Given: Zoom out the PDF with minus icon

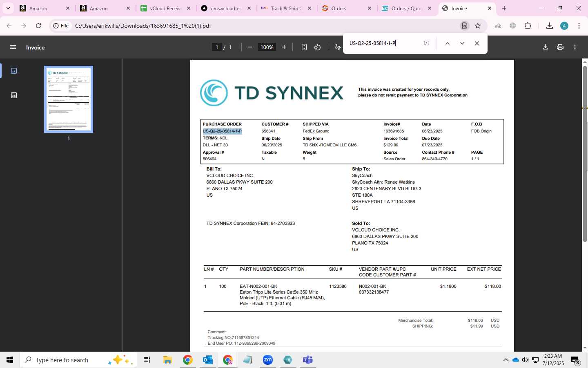Looking at the screenshot, I should click(x=250, y=47).
